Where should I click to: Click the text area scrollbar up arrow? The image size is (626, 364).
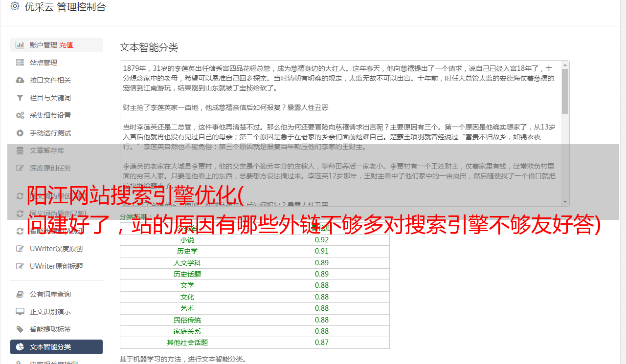[x=565, y=65]
